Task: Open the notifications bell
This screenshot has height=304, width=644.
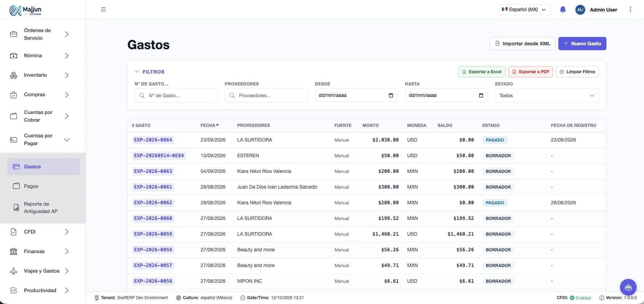Action: [563, 9]
